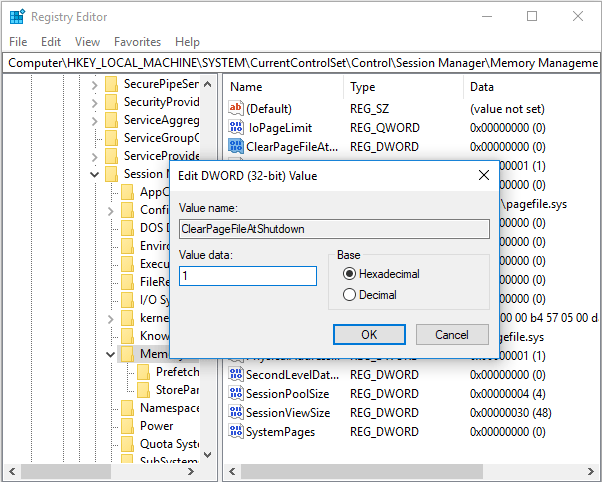The width and height of the screenshot is (602, 482).
Task: Click tree pane horizontal scroll left arrow
Action: point(12,471)
